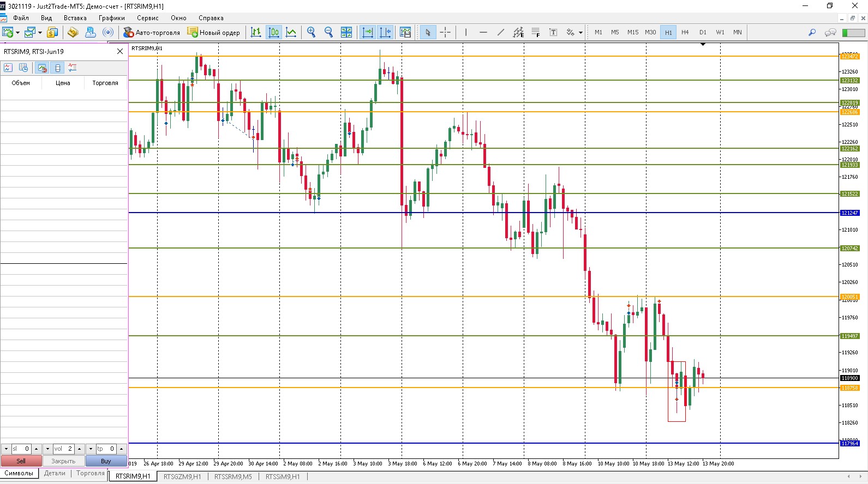Open the profiles icon
Screen dimensions: 868x484
[x=30, y=32]
